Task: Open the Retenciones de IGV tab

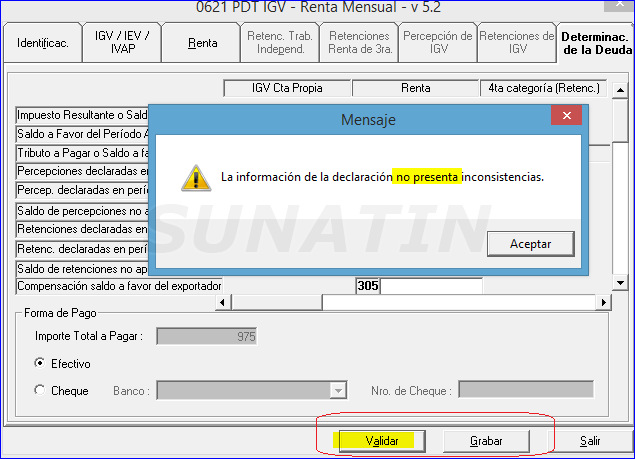Action: (x=517, y=43)
